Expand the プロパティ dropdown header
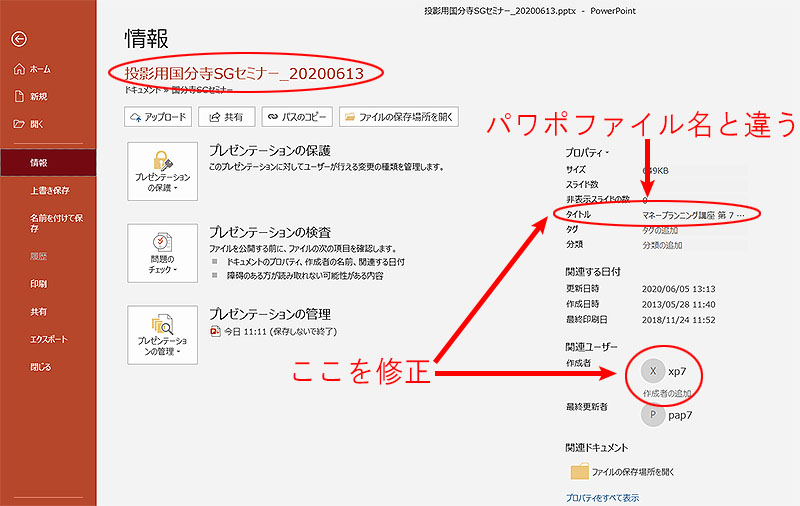 point(587,153)
